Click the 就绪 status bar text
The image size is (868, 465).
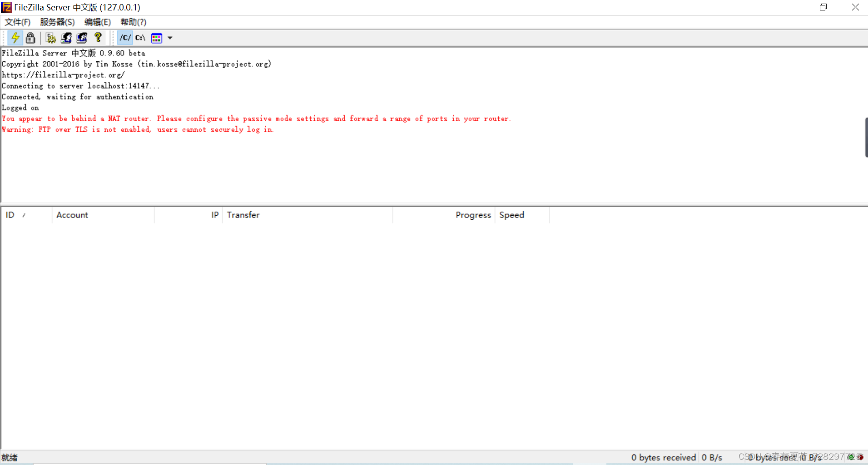(x=10, y=457)
